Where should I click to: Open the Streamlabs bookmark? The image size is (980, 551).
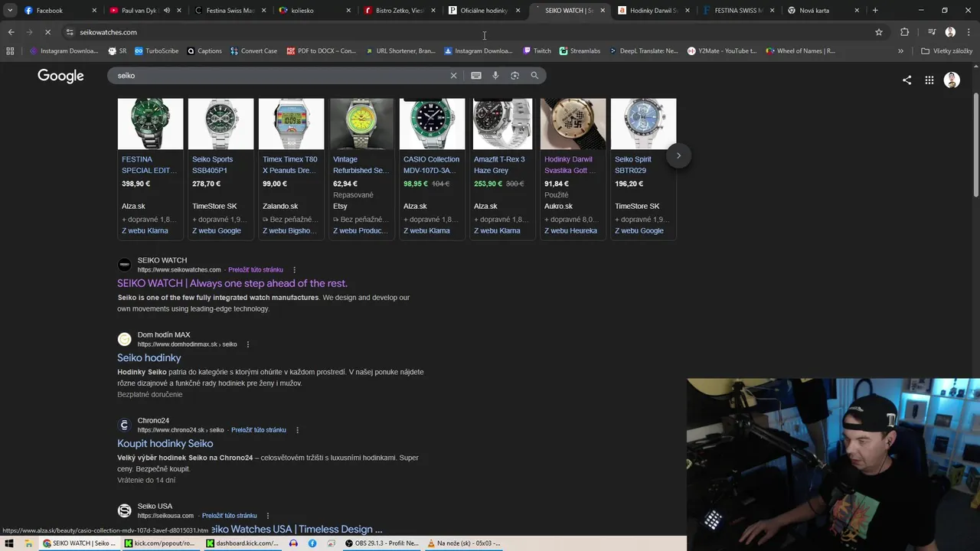point(580,51)
